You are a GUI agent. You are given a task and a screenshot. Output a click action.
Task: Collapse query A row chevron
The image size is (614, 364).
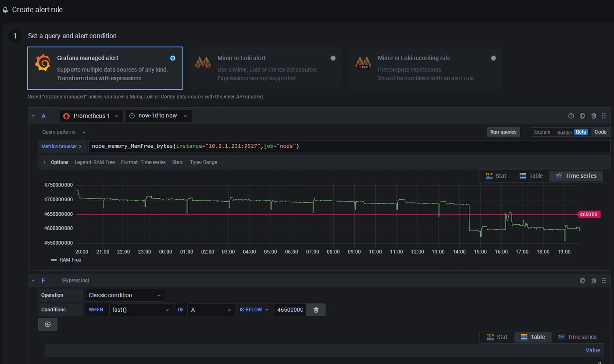point(33,116)
